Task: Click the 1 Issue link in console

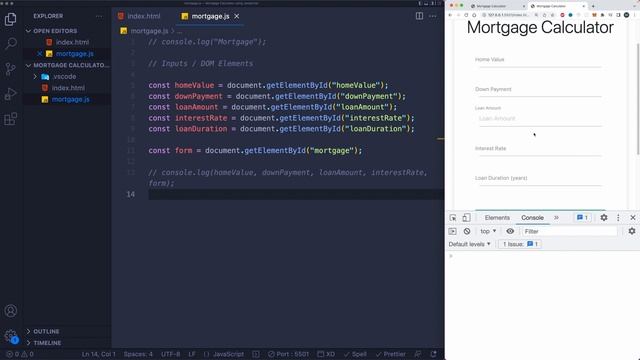Action: pyautogui.click(x=520, y=244)
